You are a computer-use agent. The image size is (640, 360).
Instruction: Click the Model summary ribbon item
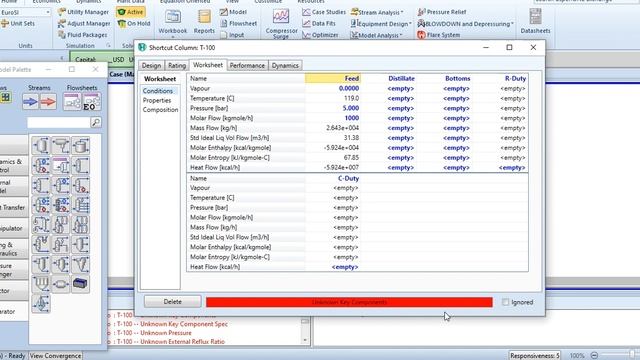tap(233, 12)
